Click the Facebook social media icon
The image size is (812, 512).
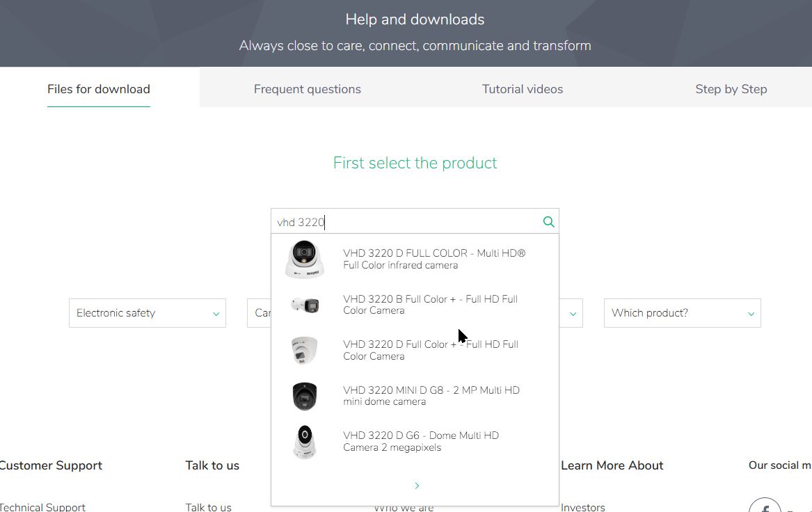(764, 507)
